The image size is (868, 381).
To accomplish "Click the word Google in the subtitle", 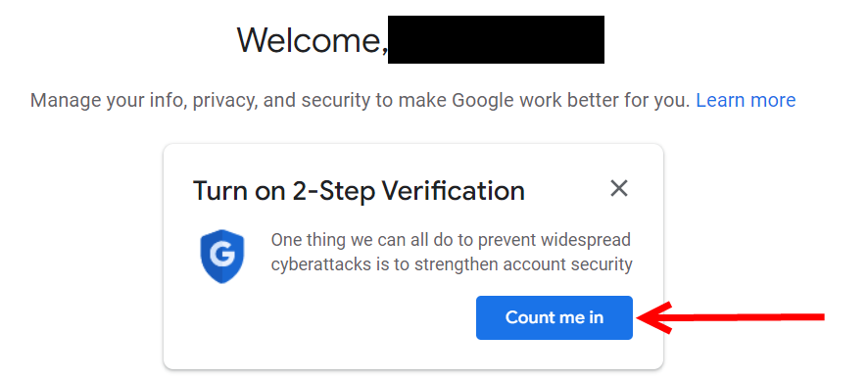I will (483, 100).
